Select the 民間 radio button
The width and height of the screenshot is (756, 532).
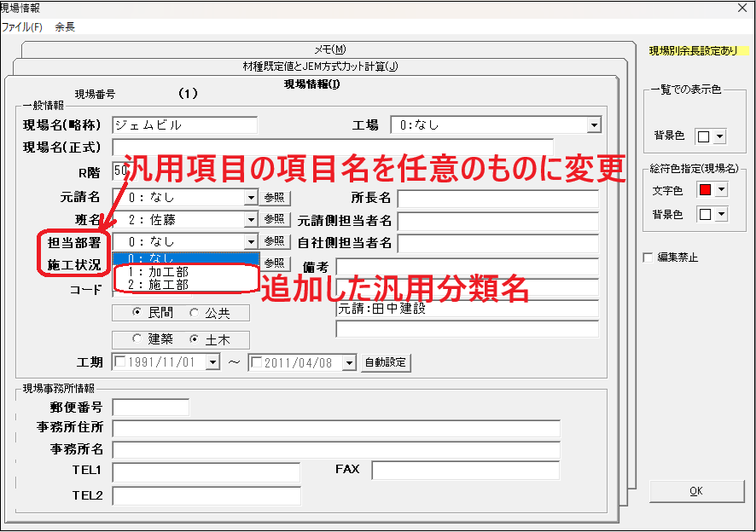coord(137,312)
